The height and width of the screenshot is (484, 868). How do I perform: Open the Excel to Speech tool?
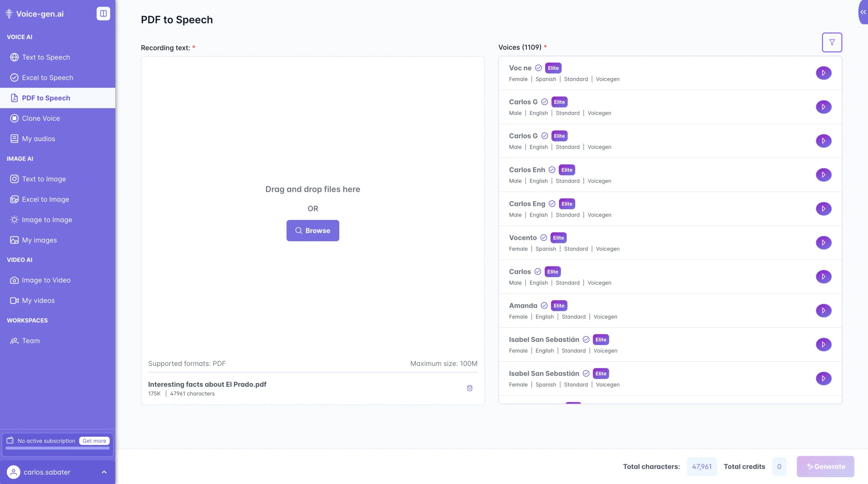pyautogui.click(x=47, y=77)
